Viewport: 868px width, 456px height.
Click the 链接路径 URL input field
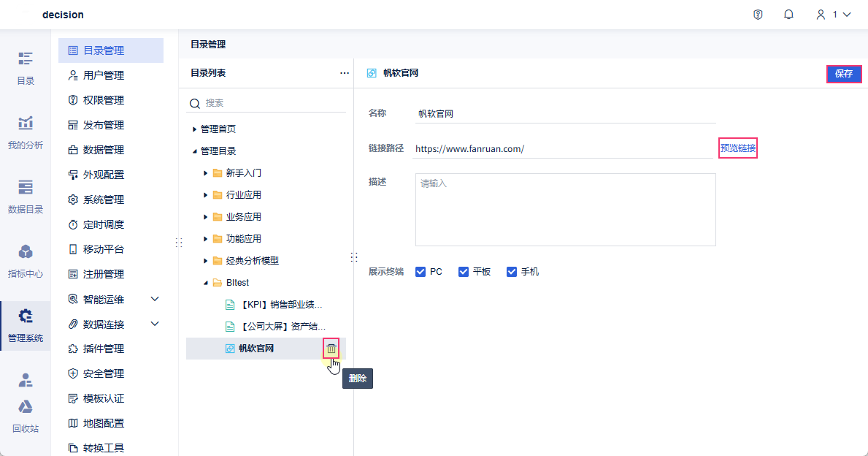pyautogui.click(x=563, y=148)
